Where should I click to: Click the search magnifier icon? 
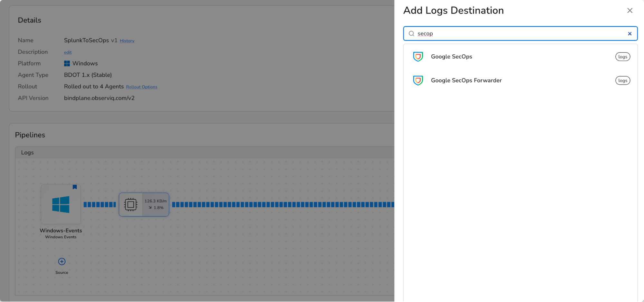[x=411, y=33]
